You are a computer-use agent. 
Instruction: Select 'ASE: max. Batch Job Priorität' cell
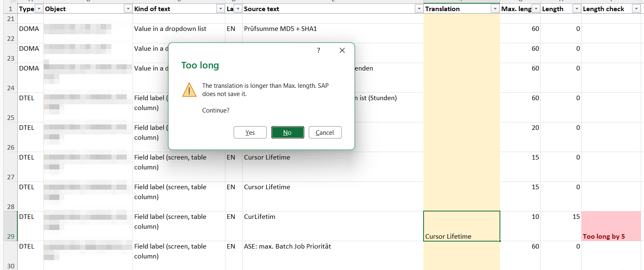[x=333, y=256]
